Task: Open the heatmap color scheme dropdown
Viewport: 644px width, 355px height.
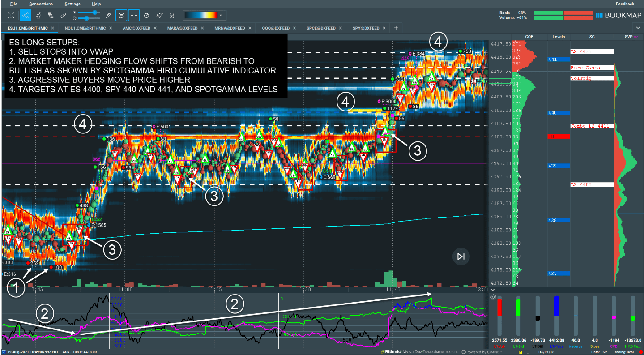Action: click(x=204, y=15)
